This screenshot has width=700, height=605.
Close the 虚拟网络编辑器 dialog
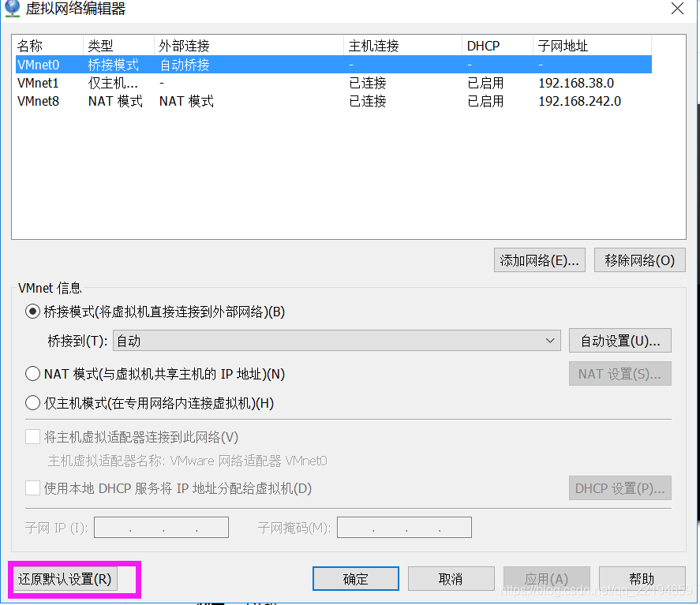(x=677, y=8)
